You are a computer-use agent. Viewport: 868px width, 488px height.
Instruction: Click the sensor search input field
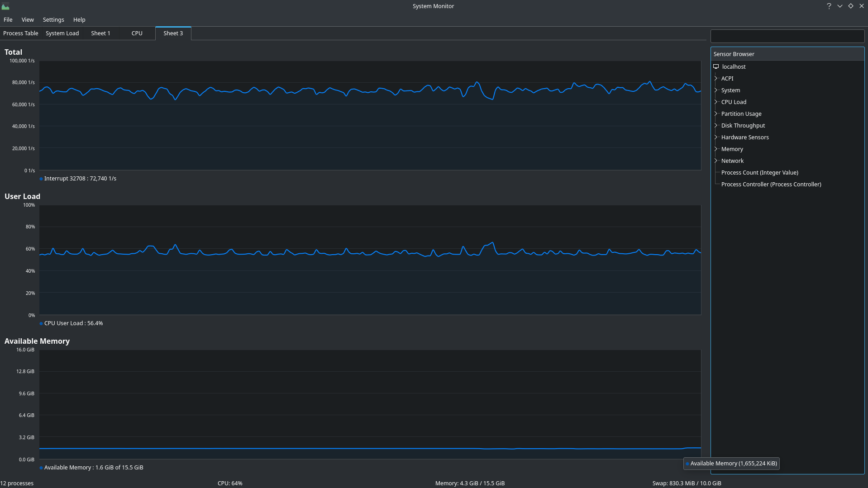point(787,36)
